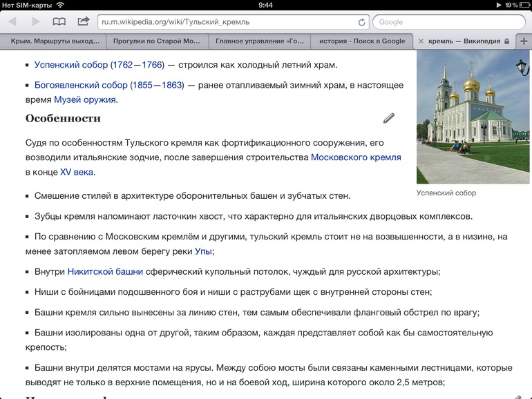Open a new tab with plus button
Screen dimensions: 532x399
pos(523,41)
